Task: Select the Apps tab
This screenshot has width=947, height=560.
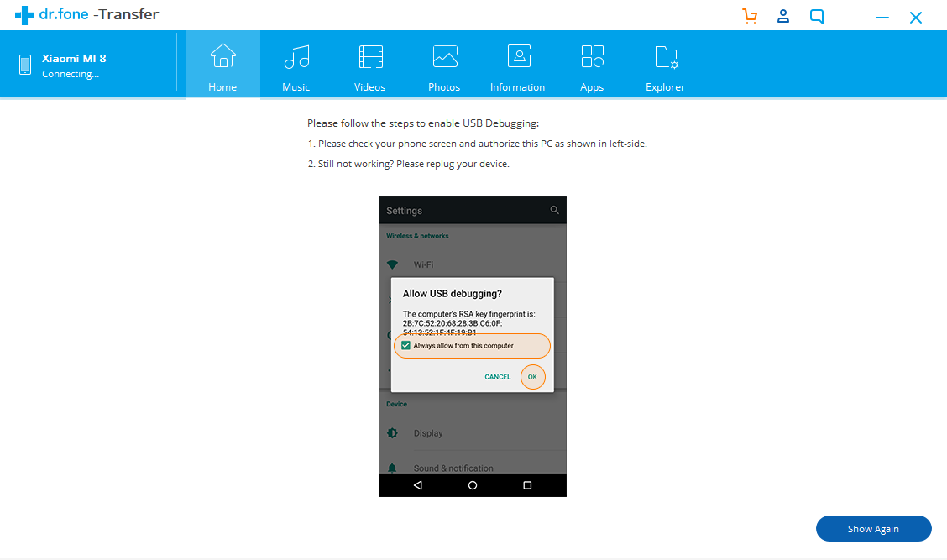Action: (592, 66)
